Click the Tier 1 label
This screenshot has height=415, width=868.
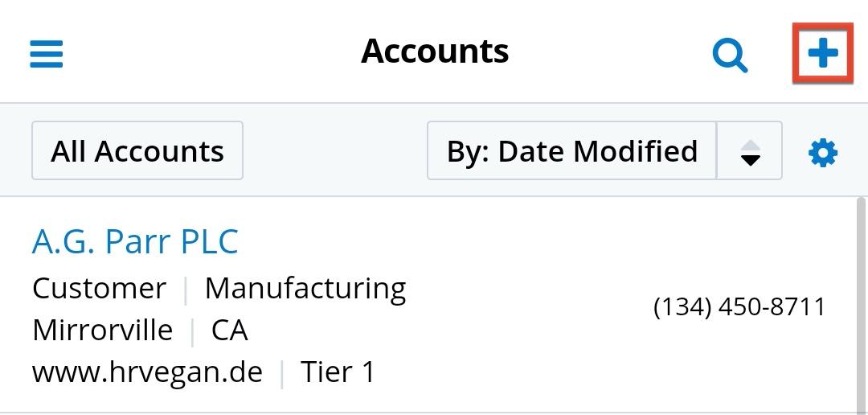338,372
